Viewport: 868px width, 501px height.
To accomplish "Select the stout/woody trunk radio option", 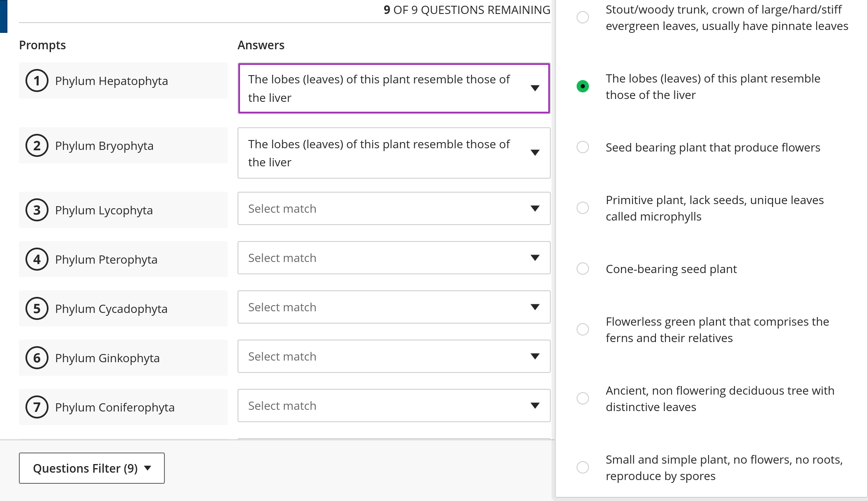I will [583, 17].
